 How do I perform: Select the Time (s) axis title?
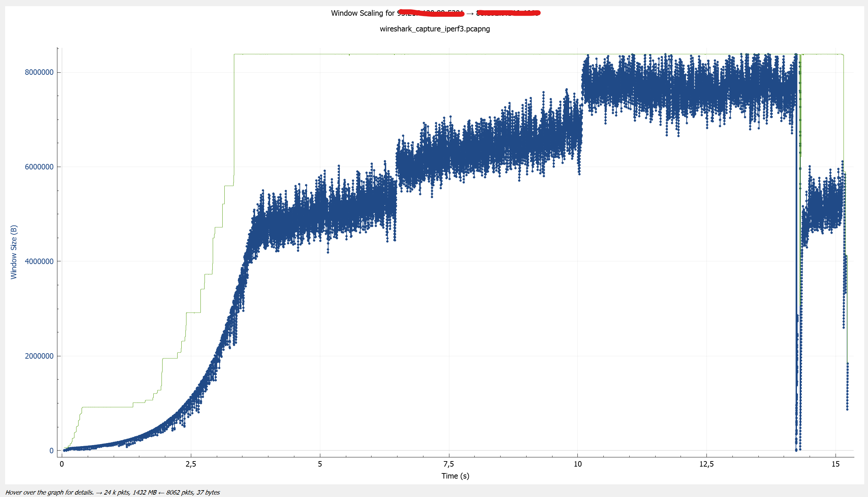coord(455,476)
